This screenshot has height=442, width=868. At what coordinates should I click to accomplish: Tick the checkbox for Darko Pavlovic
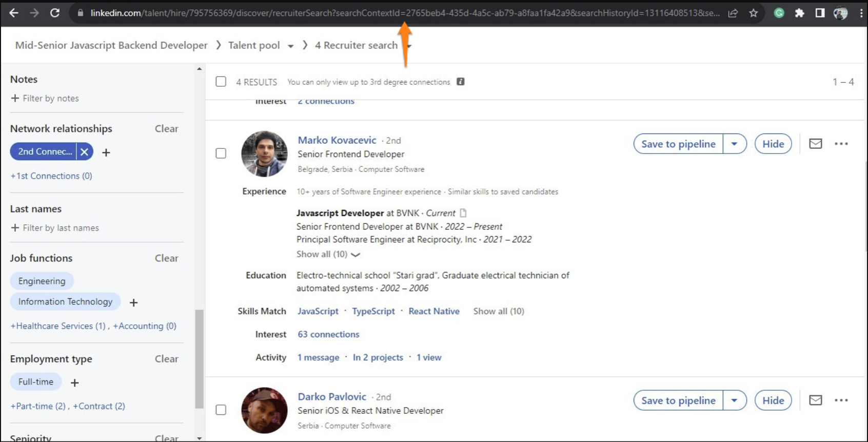tap(221, 410)
